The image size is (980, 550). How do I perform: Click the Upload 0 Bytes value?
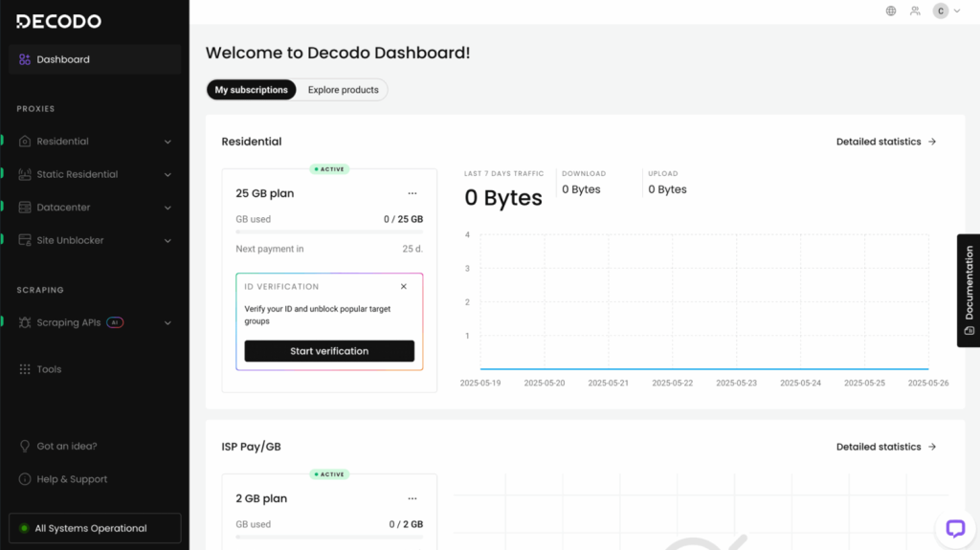(x=667, y=189)
